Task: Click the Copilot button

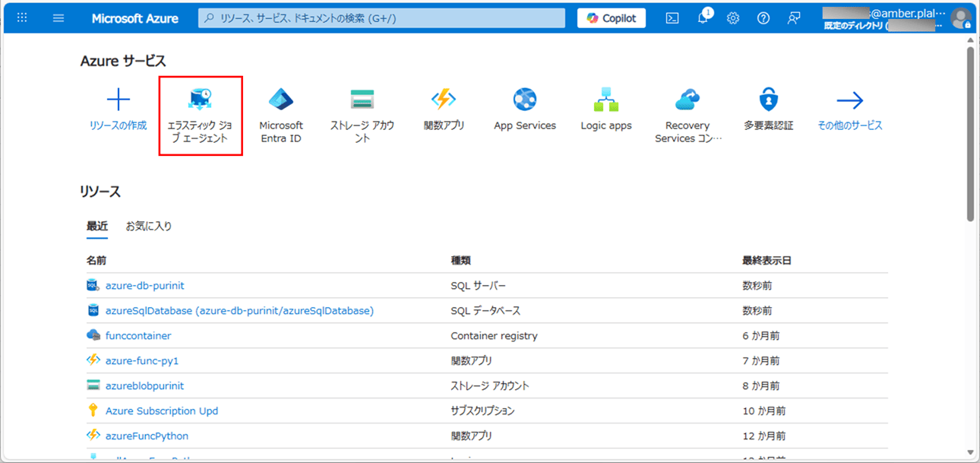Action: click(612, 18)
